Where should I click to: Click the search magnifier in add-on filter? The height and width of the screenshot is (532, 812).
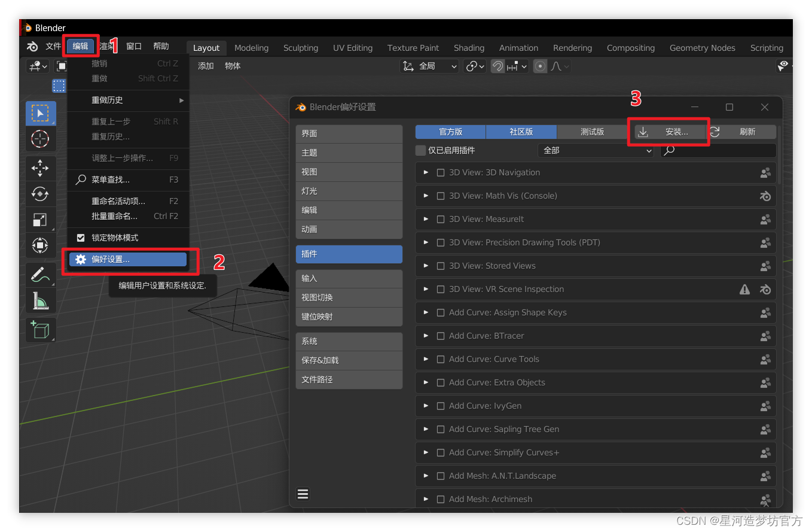pyautogui.click(x=670, y=150)
